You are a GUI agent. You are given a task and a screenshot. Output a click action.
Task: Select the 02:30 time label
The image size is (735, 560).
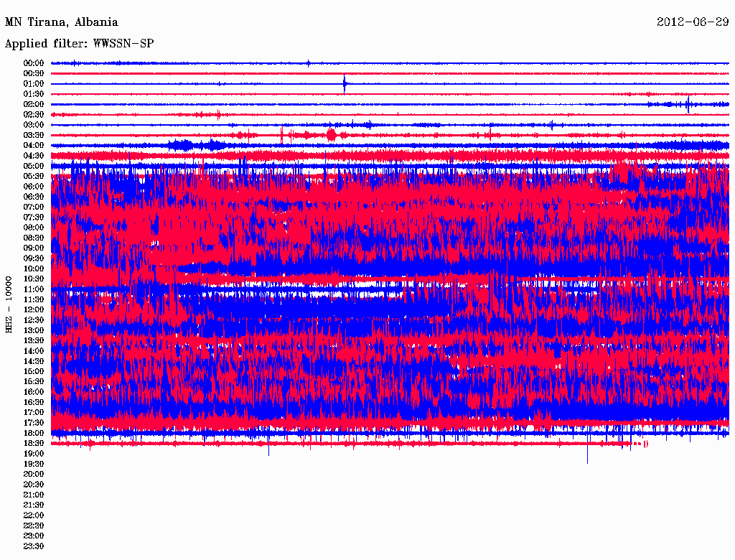click(x=34, y=115)
